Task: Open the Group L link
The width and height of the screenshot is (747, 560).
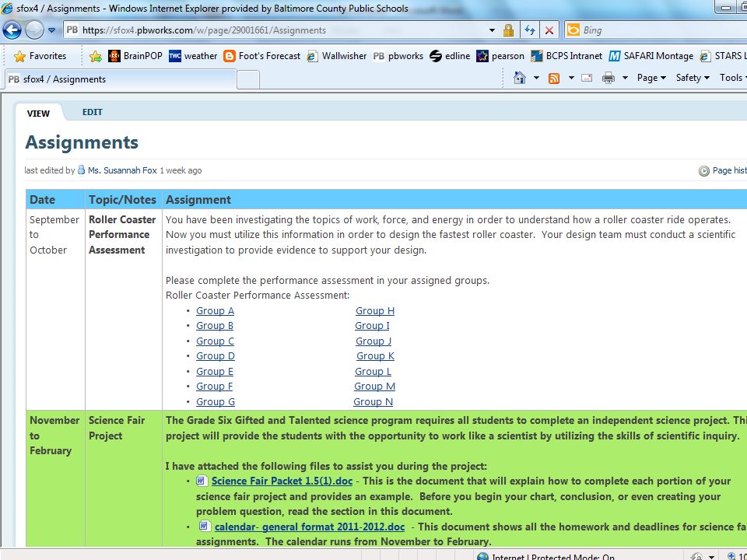Action: (373, 372)
